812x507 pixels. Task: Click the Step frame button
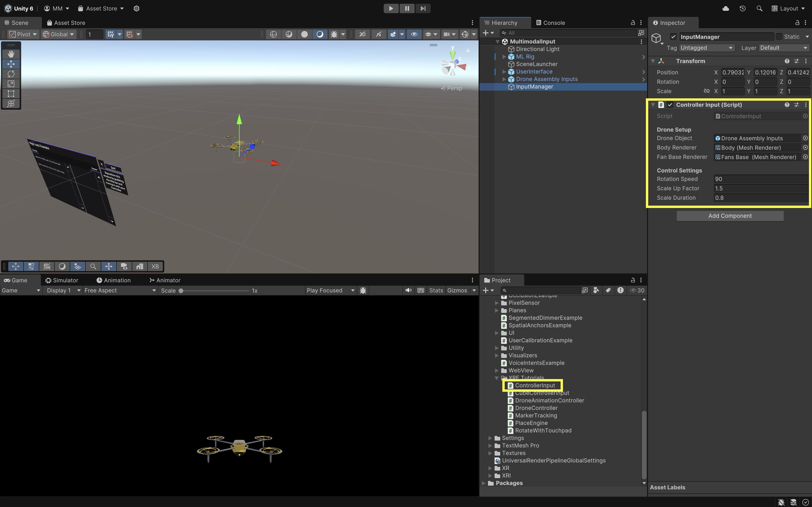(x=423, y=8)
